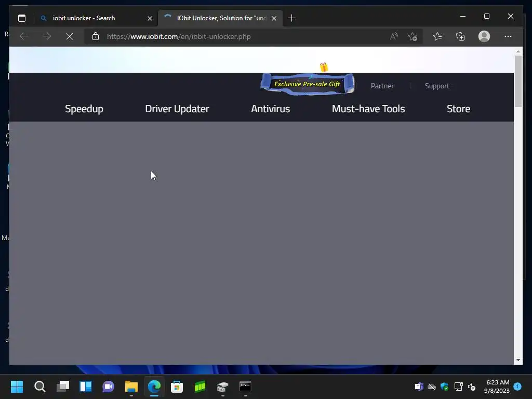Maximize the Edge window

486,16
